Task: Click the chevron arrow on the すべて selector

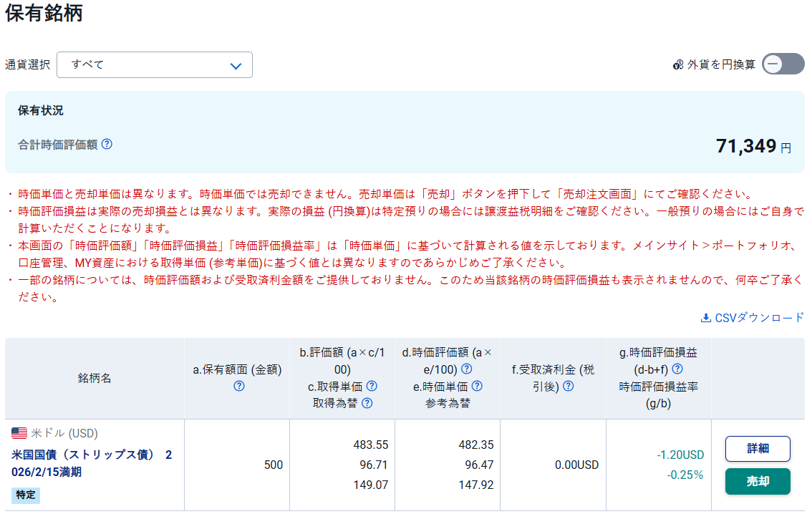Action: click(x=236, y=64)
